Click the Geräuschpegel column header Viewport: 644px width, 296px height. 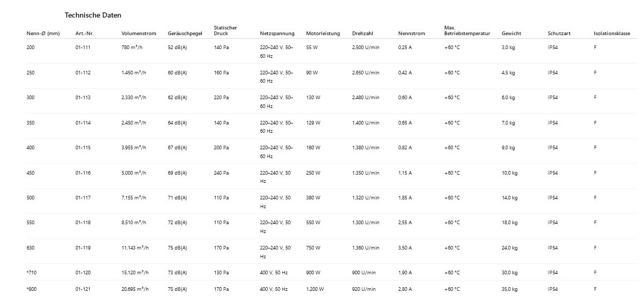[185, 34]
